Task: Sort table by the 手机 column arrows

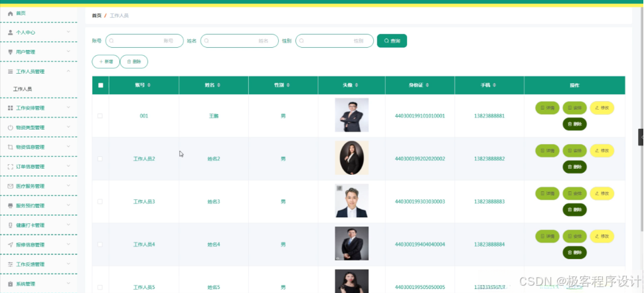Action: pyautogui.click(x=495, y=85)
